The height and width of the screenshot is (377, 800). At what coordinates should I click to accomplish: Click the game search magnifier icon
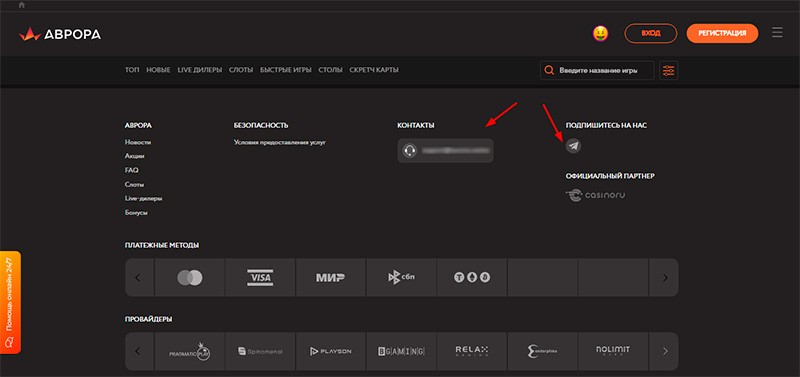point(549,70)
